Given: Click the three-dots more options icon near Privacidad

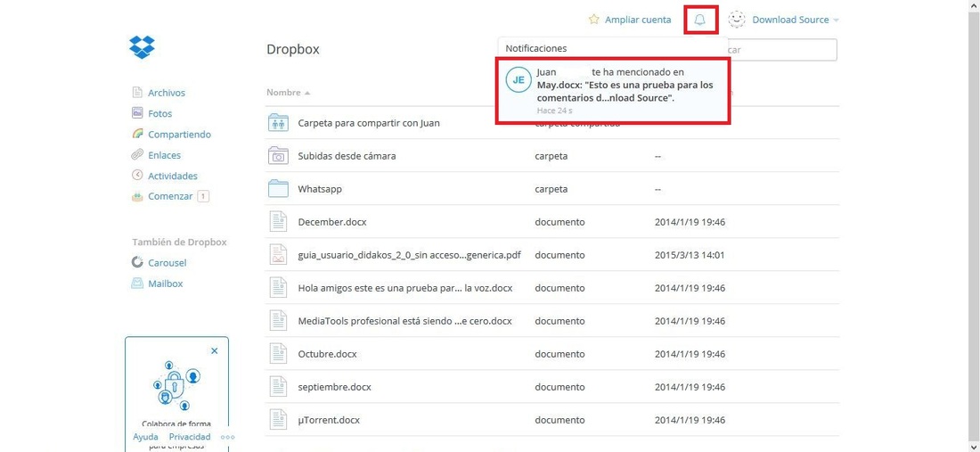Looking at the screenshot, I should coord(228,438).
